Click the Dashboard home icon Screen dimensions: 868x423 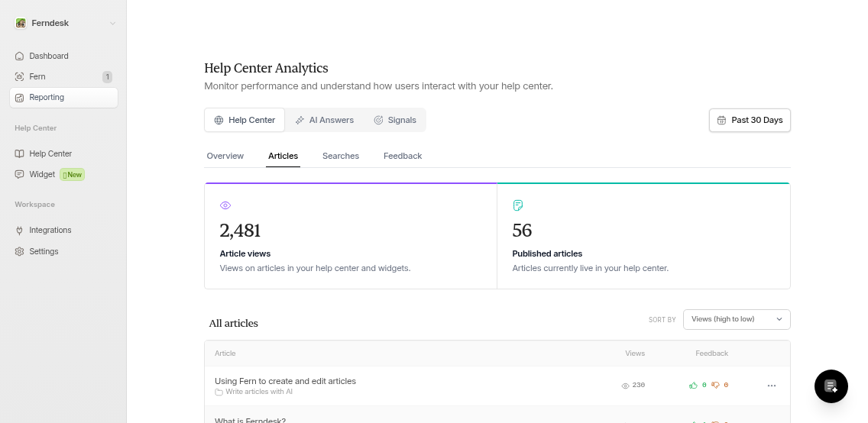(x=19, y=56)
